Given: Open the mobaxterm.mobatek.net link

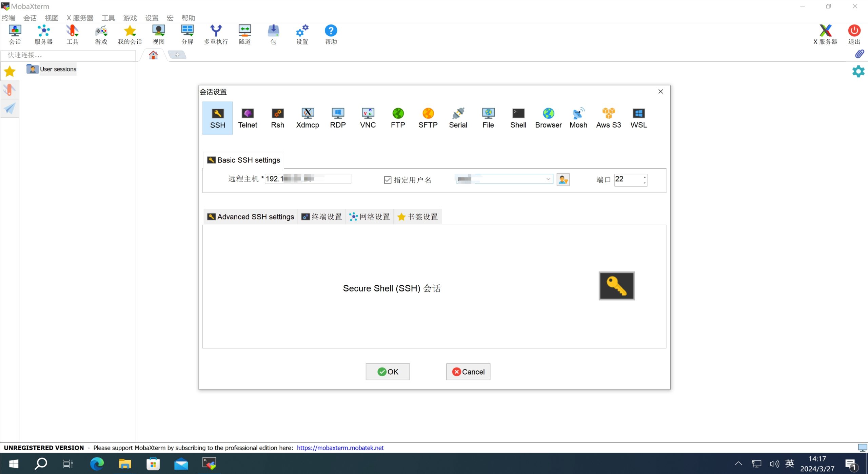Looking at the screenshot, I should [340, 448].
